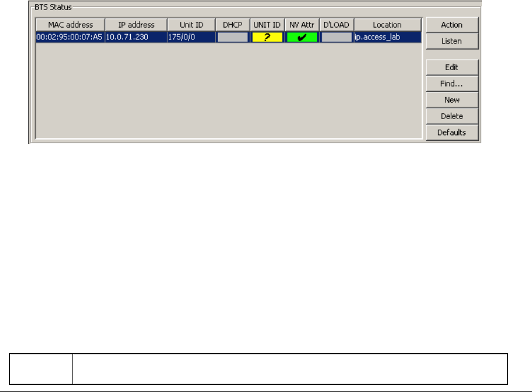Click the Unit ID column header
The width and height of the screenshot is (532, 392).
click(x=191, y=25)
